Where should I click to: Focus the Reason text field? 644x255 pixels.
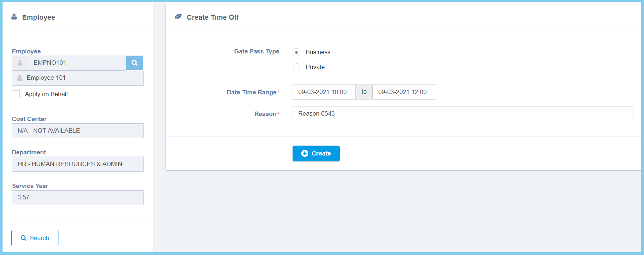pos(462,114)
